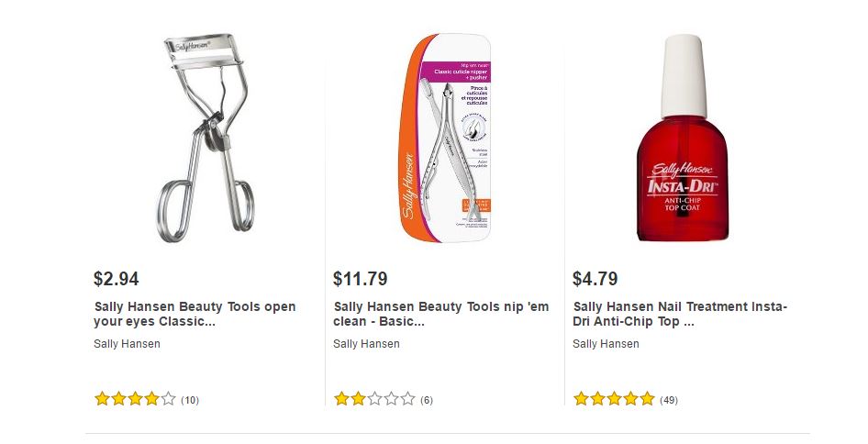Open the Insta-Dri Anti-Chip Top product title
This screenshot has width=868, height=444.
680,315
